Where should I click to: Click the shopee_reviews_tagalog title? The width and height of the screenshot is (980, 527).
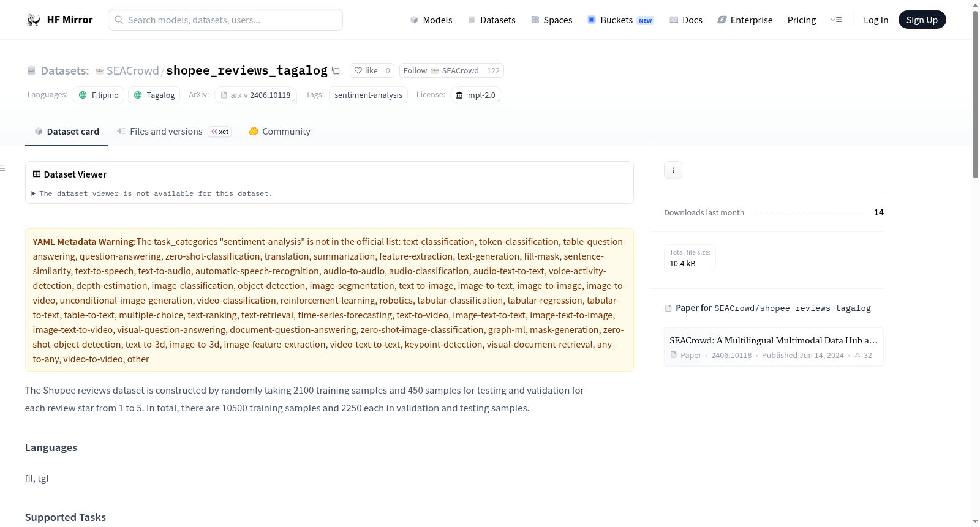(x=247, y=70)
